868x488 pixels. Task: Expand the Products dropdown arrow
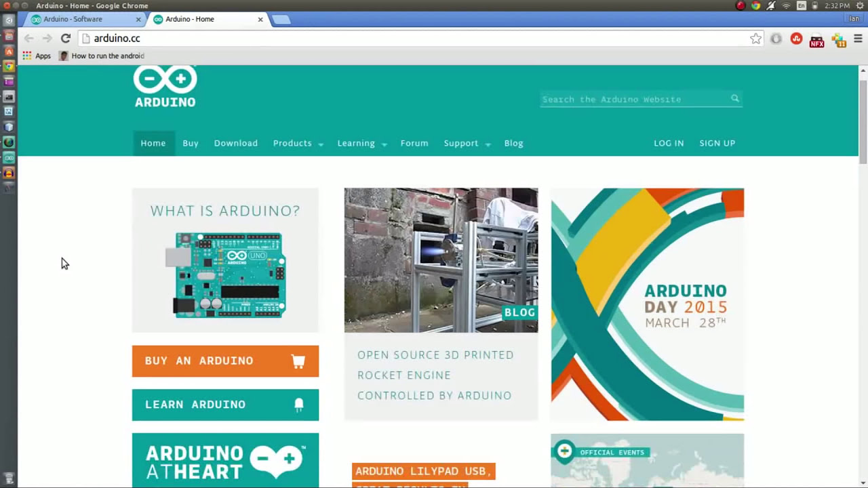[321, 144]
